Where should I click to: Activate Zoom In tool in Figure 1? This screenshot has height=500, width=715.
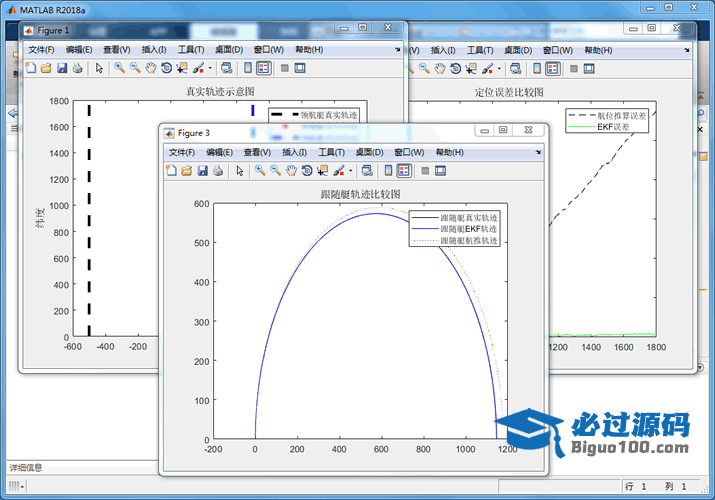click(x=119, y=68)
